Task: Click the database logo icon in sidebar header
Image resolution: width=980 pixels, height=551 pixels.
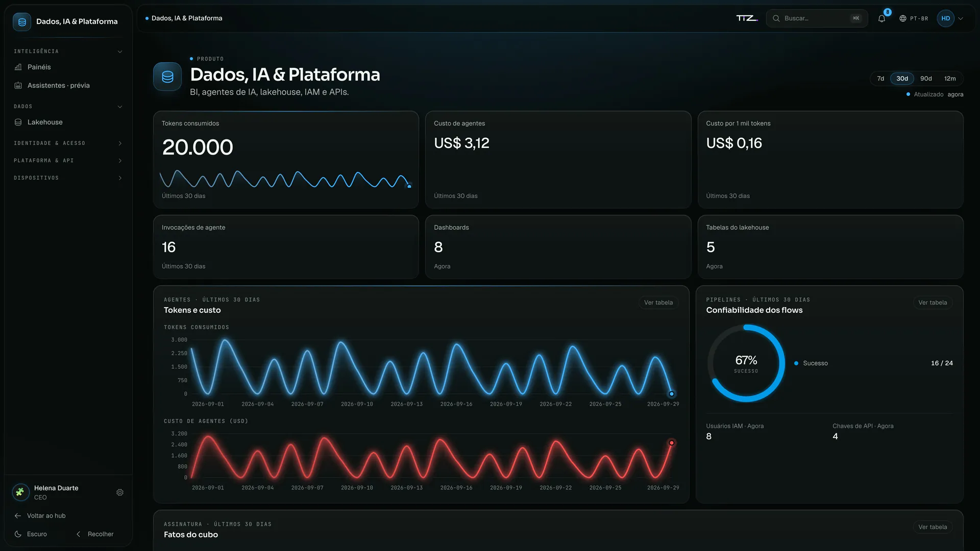Action: pos(22,21)
